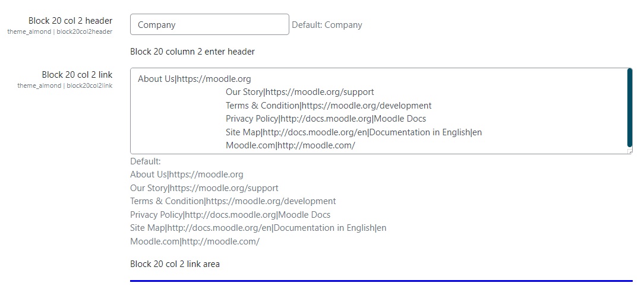Click 'Privacy Policy' line inside the textarea
Viewport: 644px width, 286px height.
point(326,119)
